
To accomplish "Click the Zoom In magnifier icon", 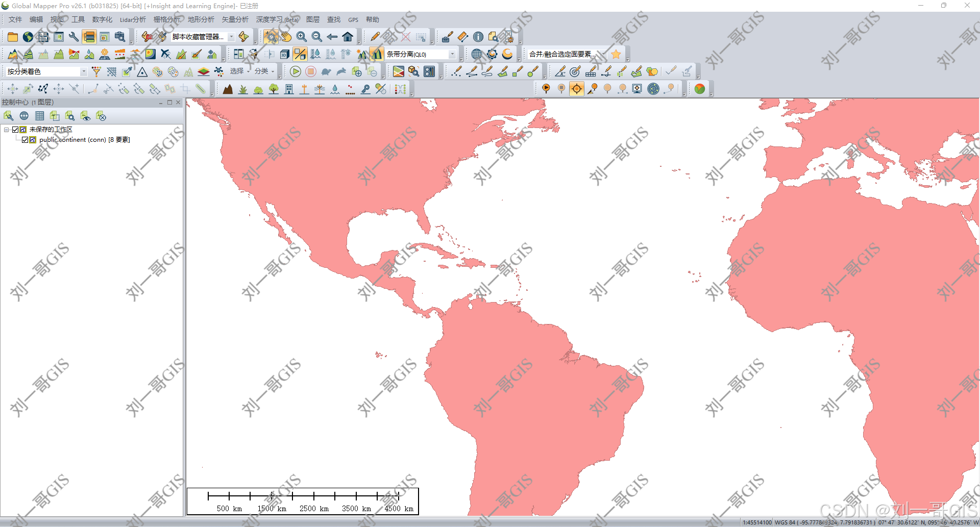I will coord(302,37).
